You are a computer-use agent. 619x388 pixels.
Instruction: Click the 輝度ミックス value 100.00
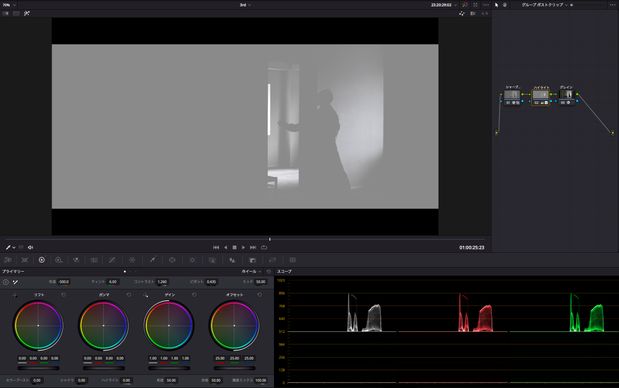[x=261, y=381]
